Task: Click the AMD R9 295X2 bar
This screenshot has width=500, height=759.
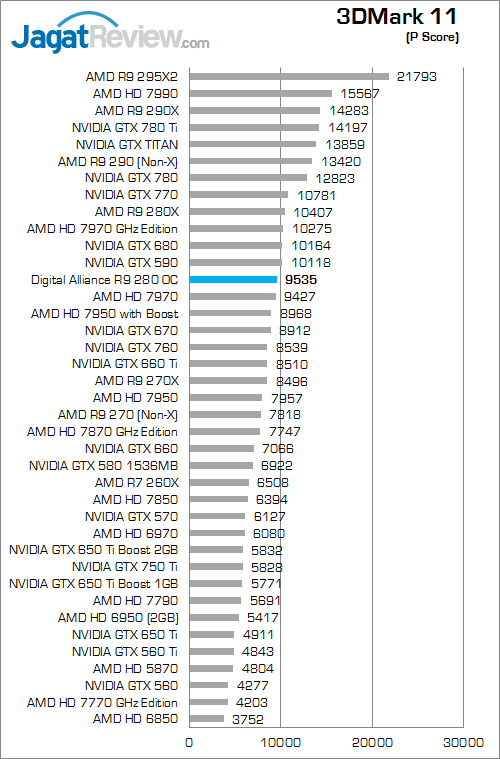Action: [289, 76]
